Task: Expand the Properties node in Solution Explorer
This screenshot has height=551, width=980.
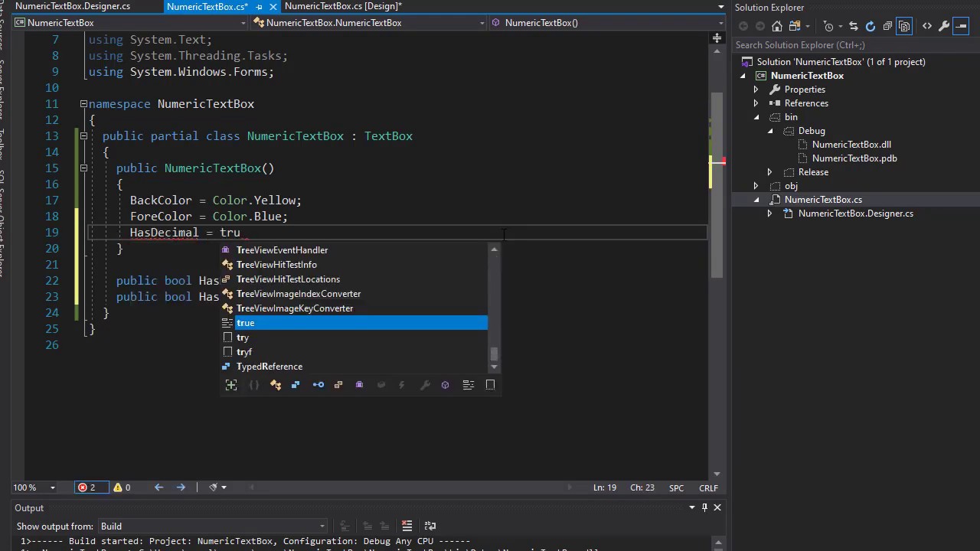Action: (x=756, y=90)
